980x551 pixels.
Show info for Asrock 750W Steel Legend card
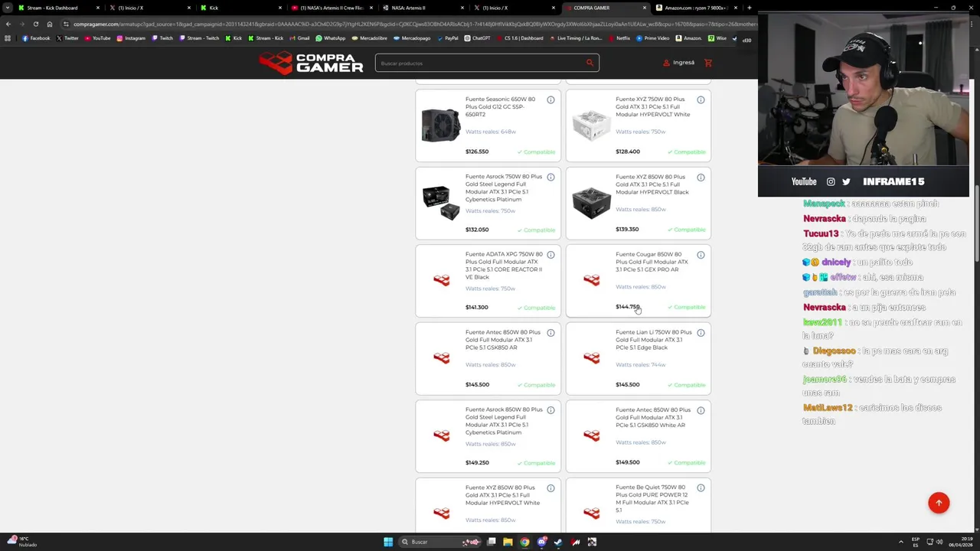tap(550, 178)
